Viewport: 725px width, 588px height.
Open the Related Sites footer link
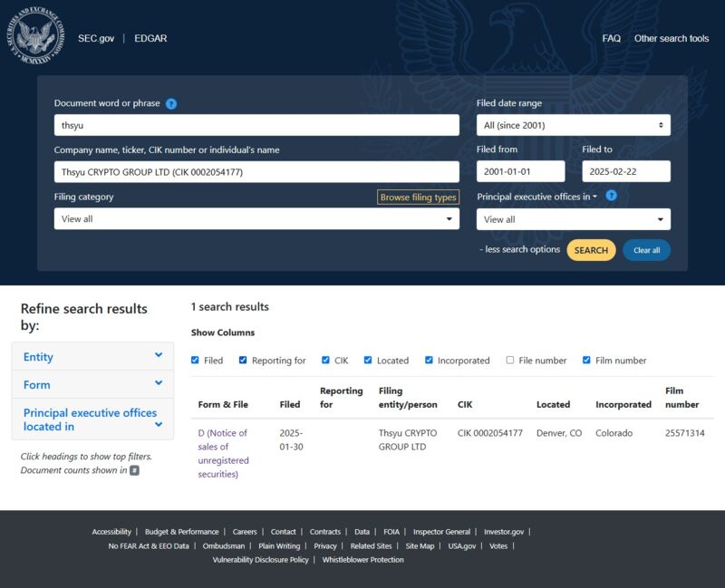[x=371, y=546]
